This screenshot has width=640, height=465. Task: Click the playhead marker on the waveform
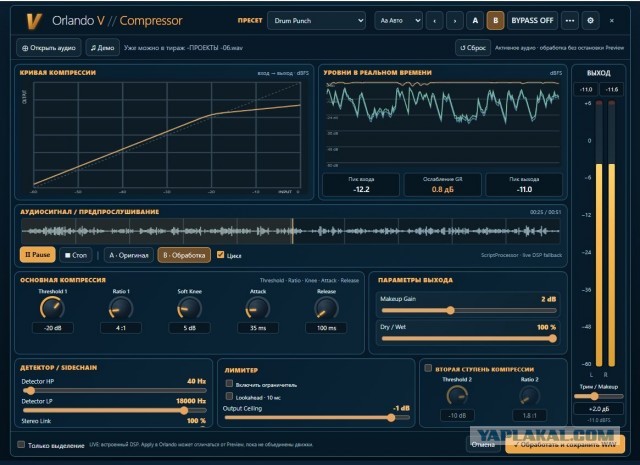click(x=293, y=231)
